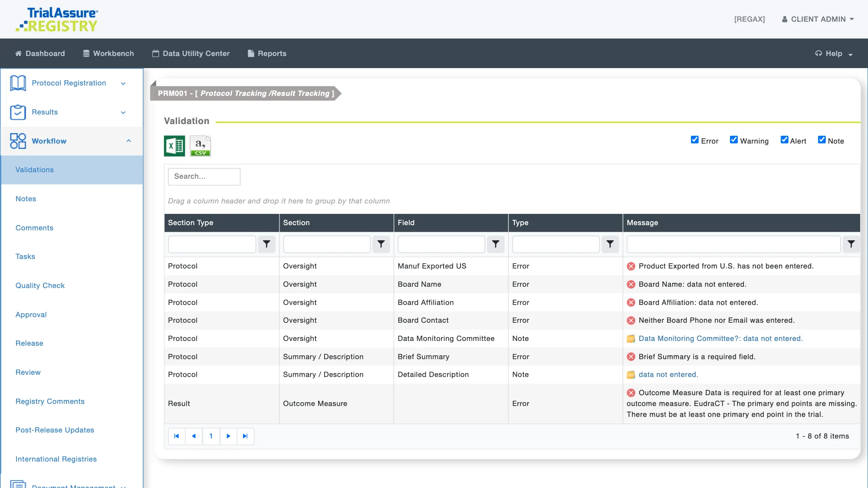Collapse the Workflow sidebar section
This screenshot has width=868, height=488.
tap(128, 141)
